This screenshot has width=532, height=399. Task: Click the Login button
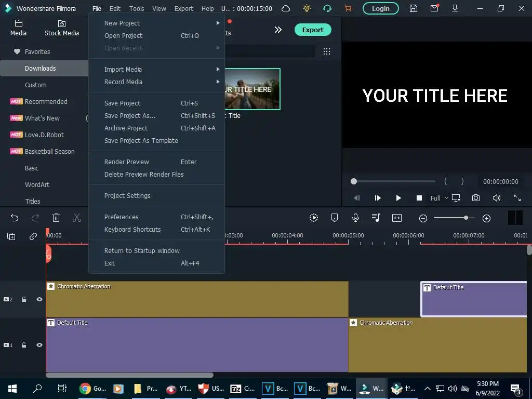click(380, 8)
